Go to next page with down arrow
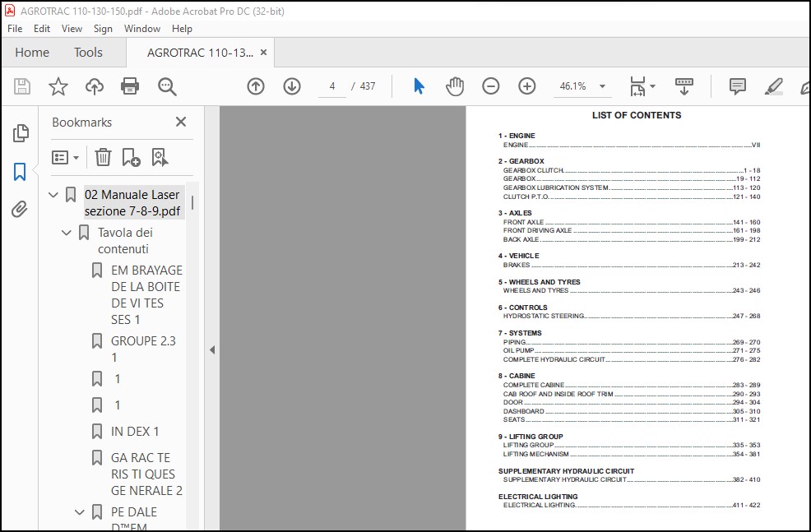This screenshot has height=532, width=811. click(x=292, y=86)
